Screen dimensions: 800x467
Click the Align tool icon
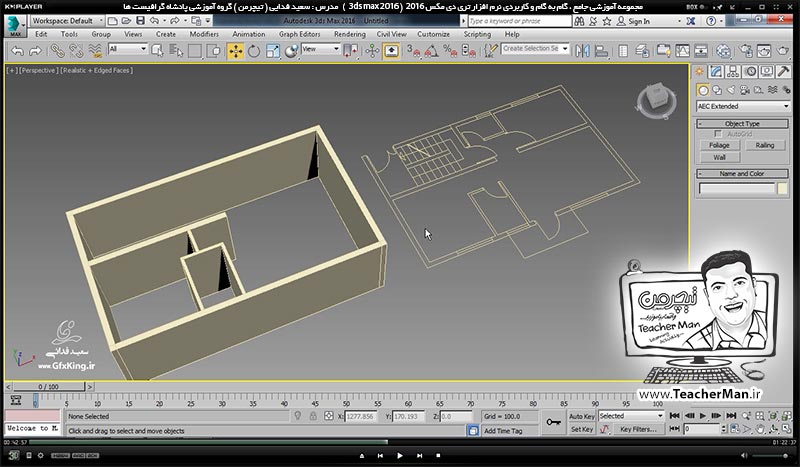602,51
